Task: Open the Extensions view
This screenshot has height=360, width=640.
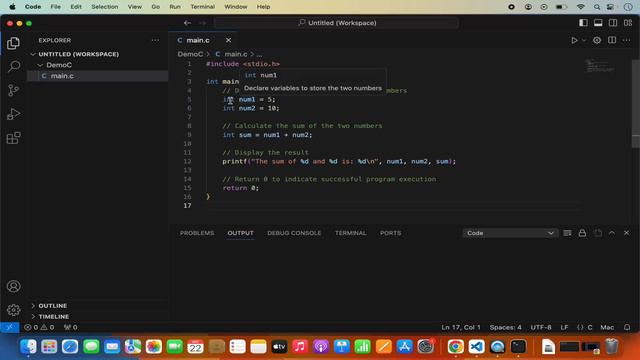Action: coord(13,138)
